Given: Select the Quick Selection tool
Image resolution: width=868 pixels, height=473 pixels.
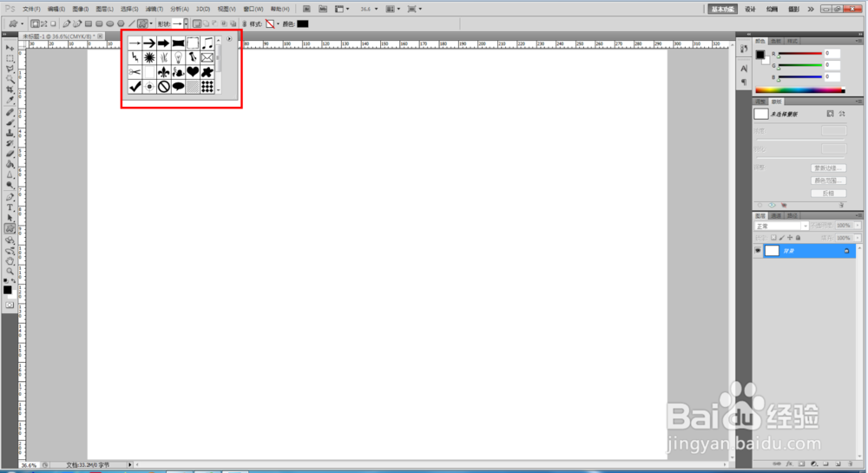Looking at the screenshot, I should [10, 79].
